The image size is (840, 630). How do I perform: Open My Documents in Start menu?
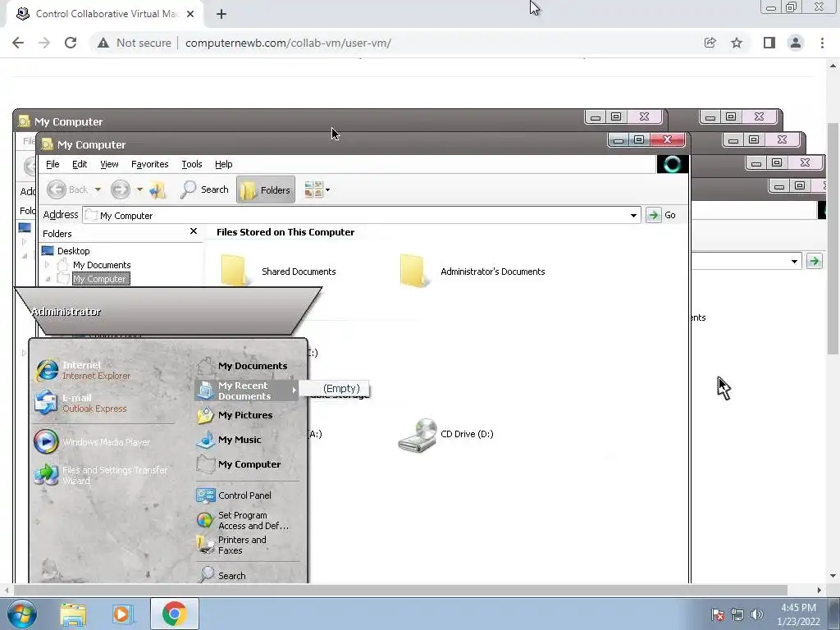click(x=242, y=366)
